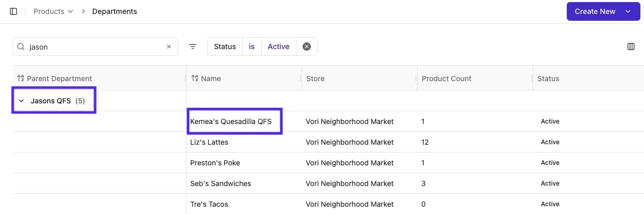Sort by the Parent Department column
The image size is (644, 214).
click(99, 79)
